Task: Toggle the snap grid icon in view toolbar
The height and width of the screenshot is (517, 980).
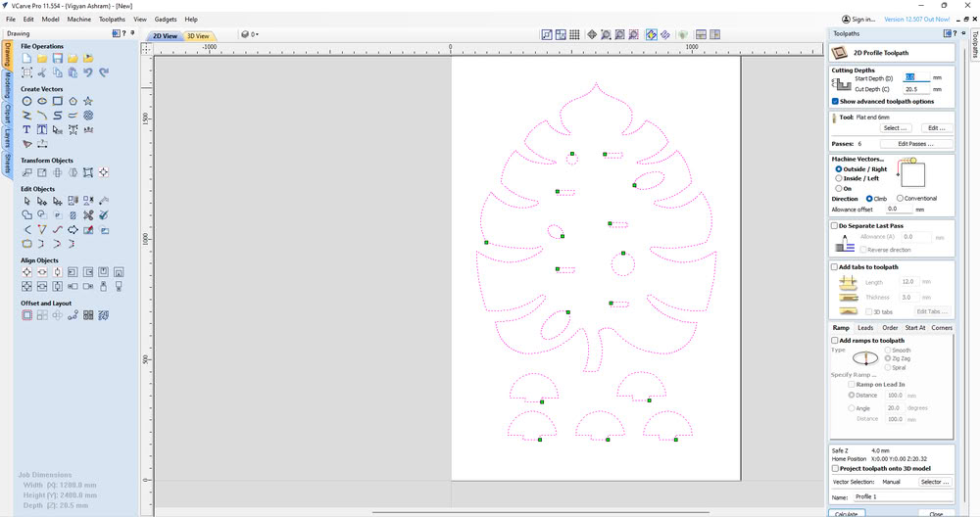Action: 574,35
